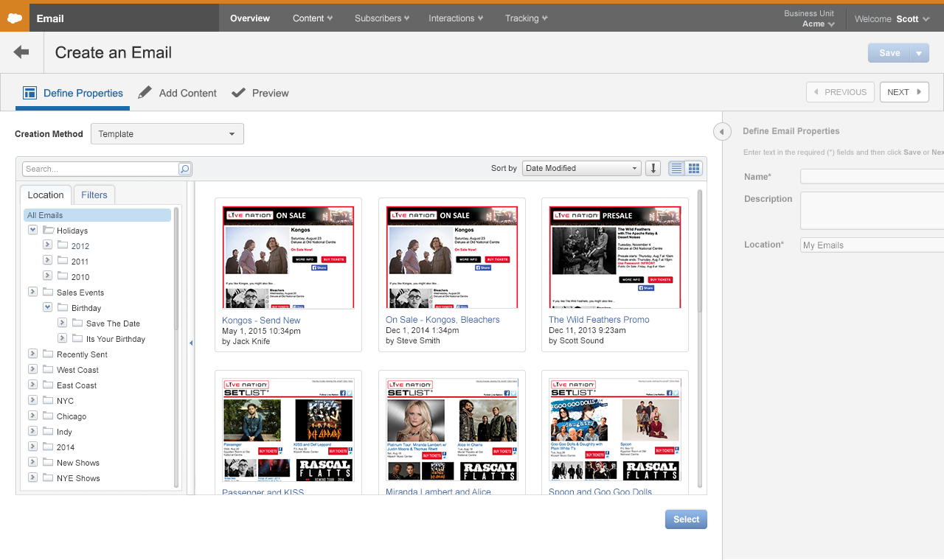Open the Kongos - Send New link

click(261, 321)
